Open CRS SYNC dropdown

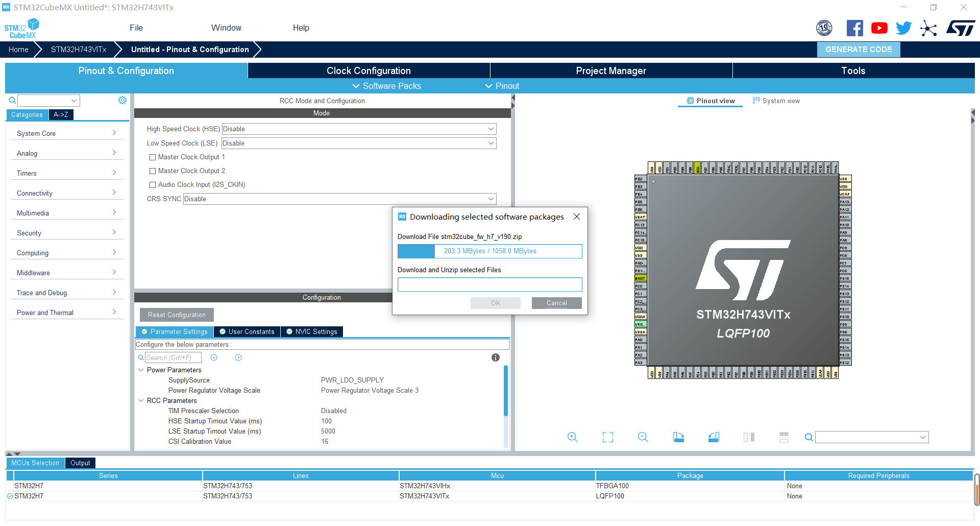tap(339, 199)
